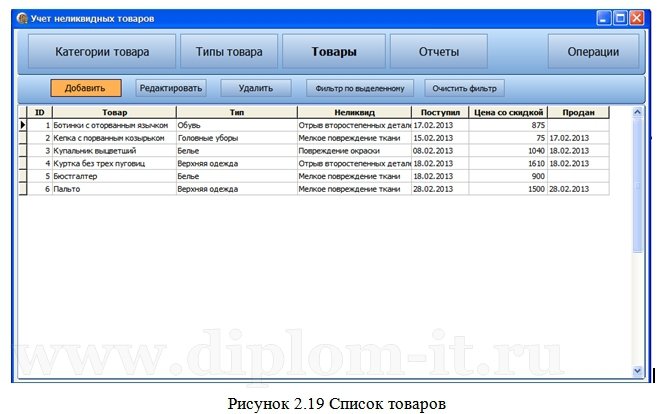The width and height of the screenshot is (665, 414).
Task: Click the Продан date 17.02.2013 for Кепка
Action: 578,138
